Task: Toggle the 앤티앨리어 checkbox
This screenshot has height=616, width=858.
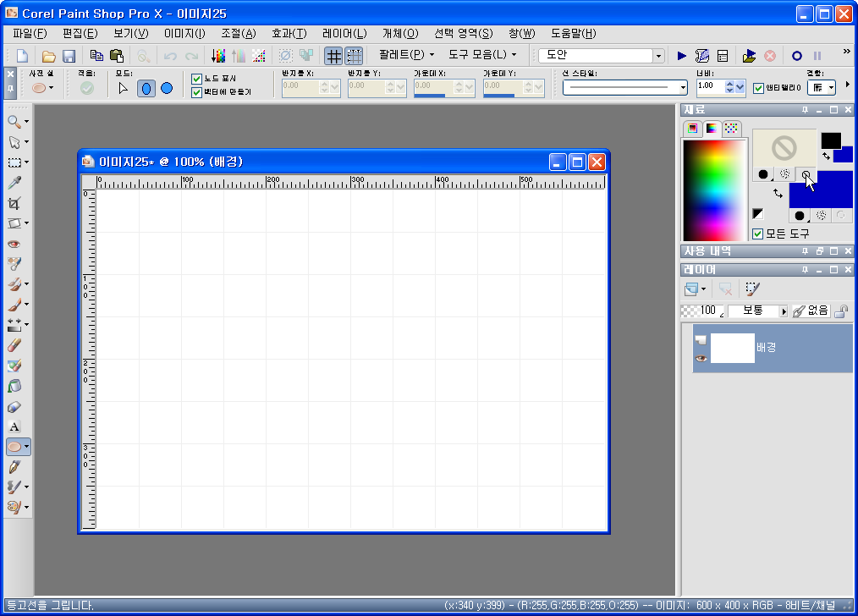Action: click(x=758, y=87)
